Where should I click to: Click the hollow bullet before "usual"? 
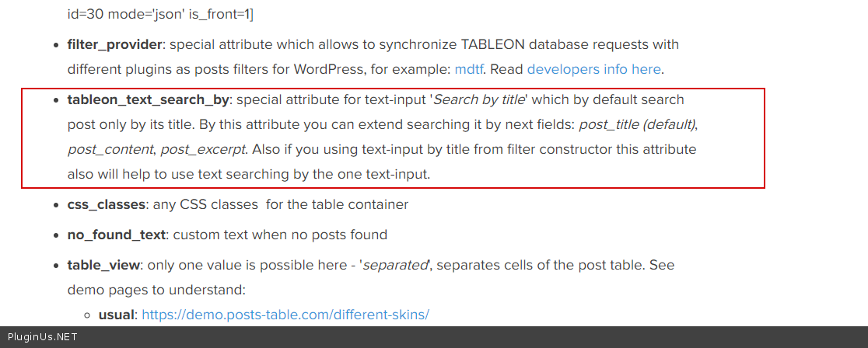pos(88,315)
